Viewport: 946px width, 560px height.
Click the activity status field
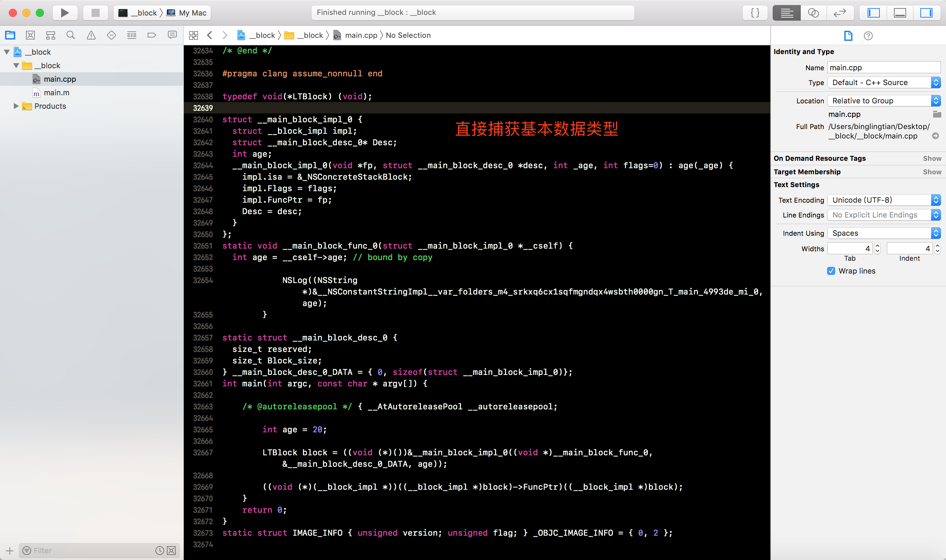click(x=473, y=13)
